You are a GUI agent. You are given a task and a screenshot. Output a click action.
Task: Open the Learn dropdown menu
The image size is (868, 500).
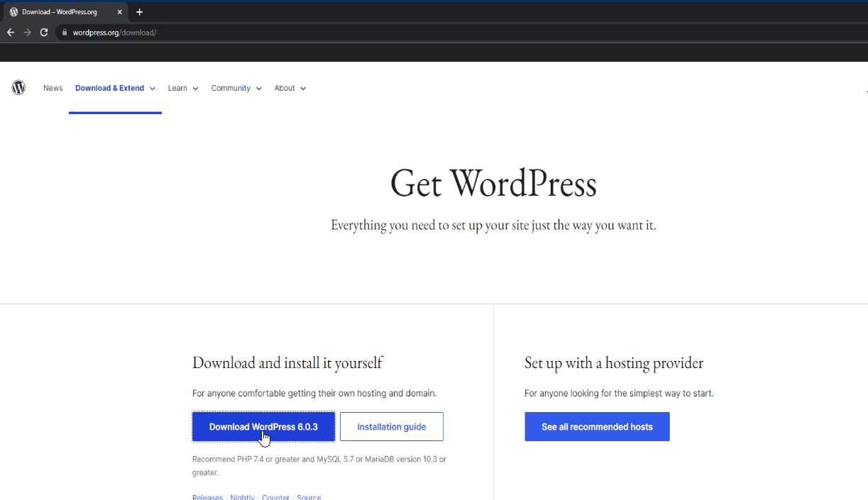(x=182, y=88)
